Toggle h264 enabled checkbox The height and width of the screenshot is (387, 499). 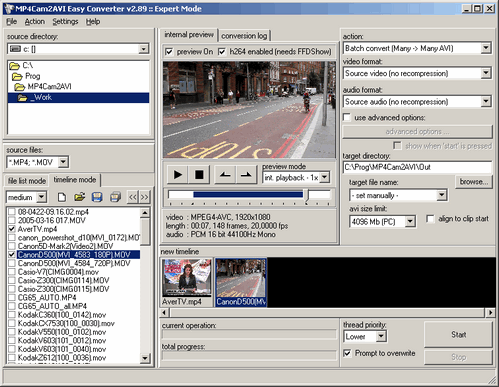222,52
